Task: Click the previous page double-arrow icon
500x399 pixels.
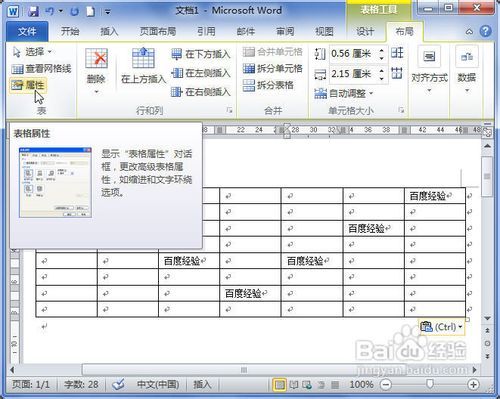Action: [x=487, y=331]
